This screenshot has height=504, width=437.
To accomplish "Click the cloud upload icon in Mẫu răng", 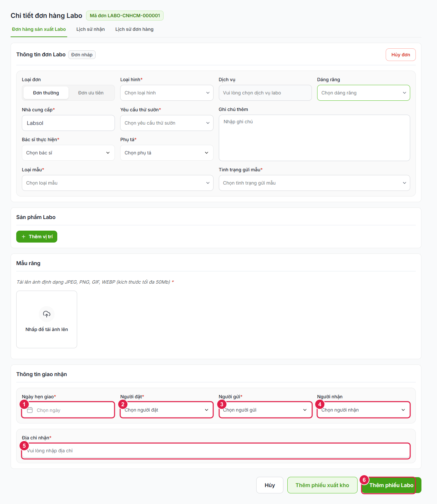I will 47,314.
